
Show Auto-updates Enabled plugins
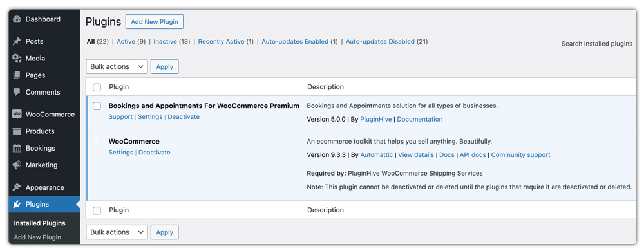[295, 42]
